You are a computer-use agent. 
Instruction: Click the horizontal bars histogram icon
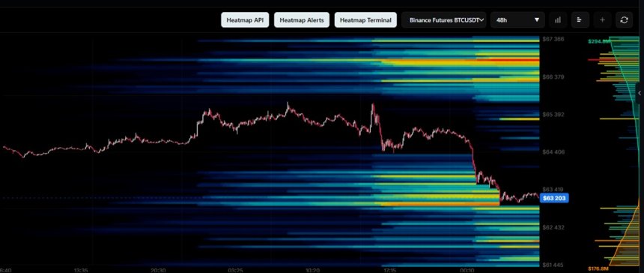point(580,19)
